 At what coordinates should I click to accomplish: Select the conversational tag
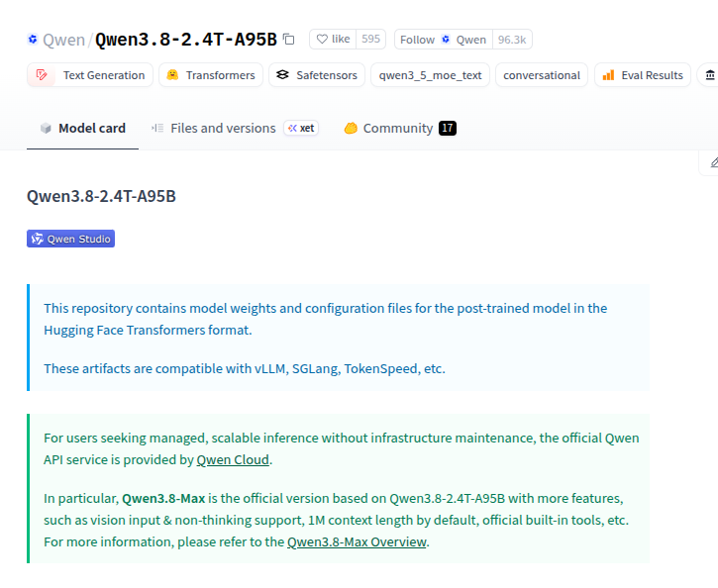[542, 75]
